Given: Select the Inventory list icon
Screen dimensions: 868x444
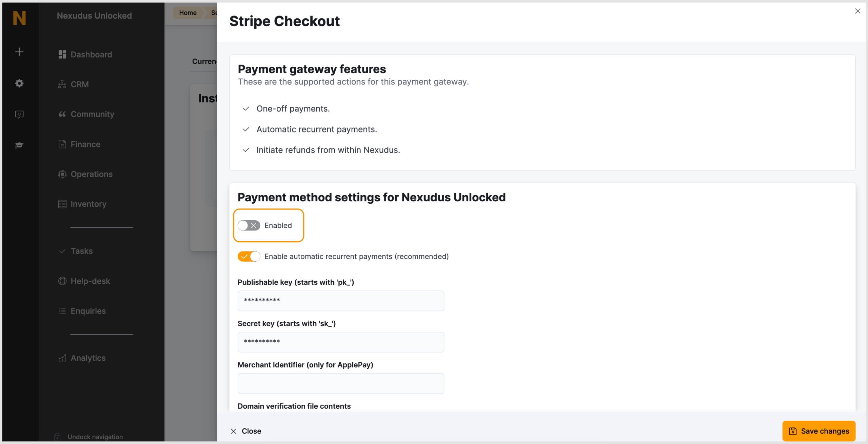Looking at the screenshot, I should point(62,204).
